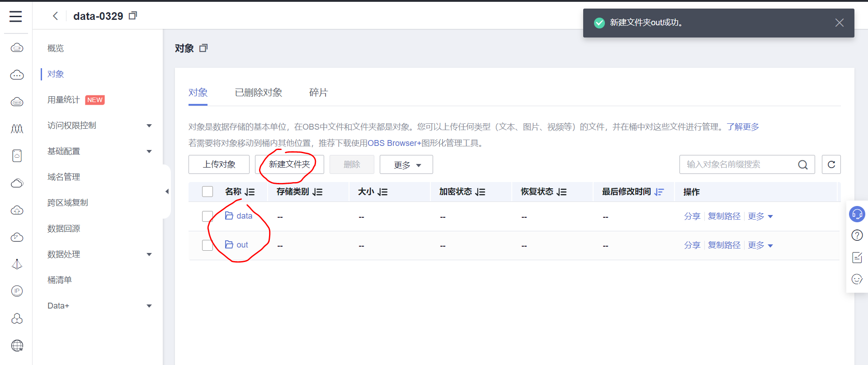Sort by 加密状态 column icon

(x=481, y=192)
